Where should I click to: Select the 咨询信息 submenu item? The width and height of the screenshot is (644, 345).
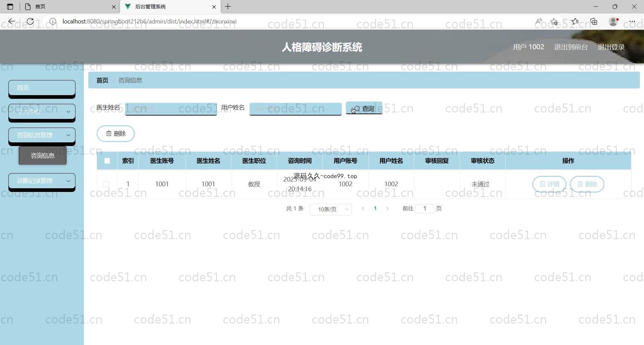43,155
